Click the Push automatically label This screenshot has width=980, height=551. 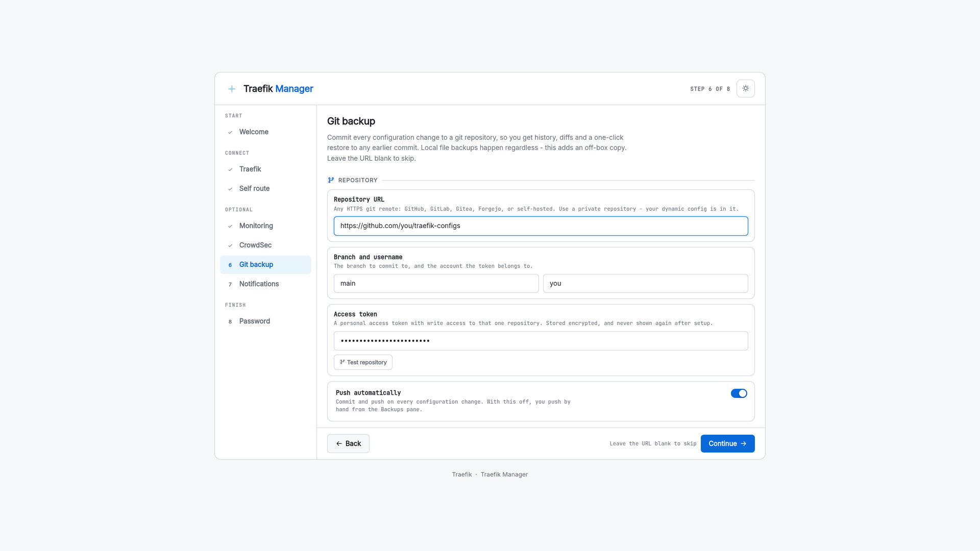[368, 393]
